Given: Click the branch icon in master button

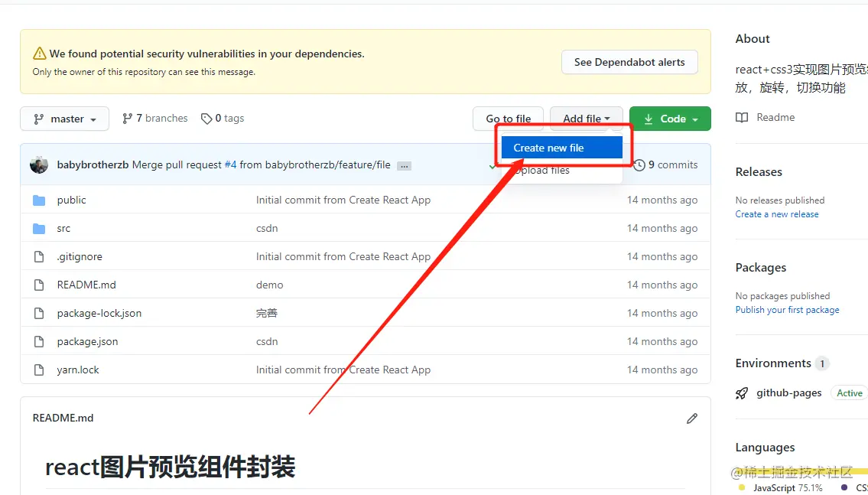Looking at the screenshot, I should [39, 119].
